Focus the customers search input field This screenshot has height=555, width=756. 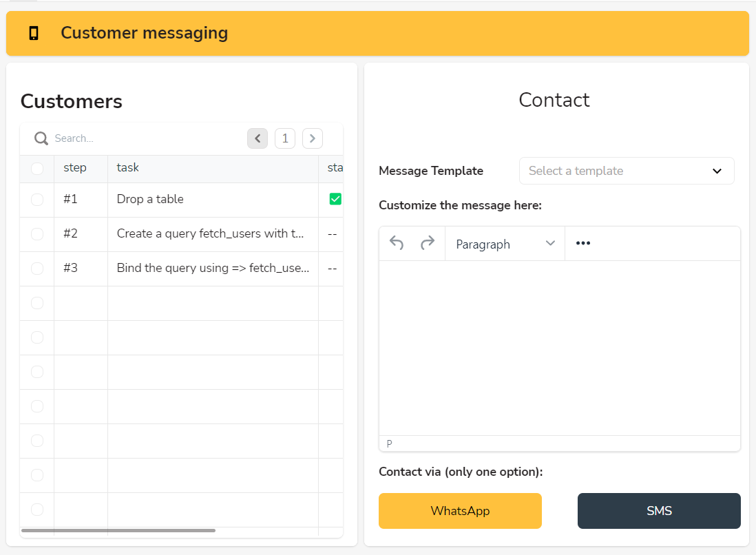(x=138, y=138)
